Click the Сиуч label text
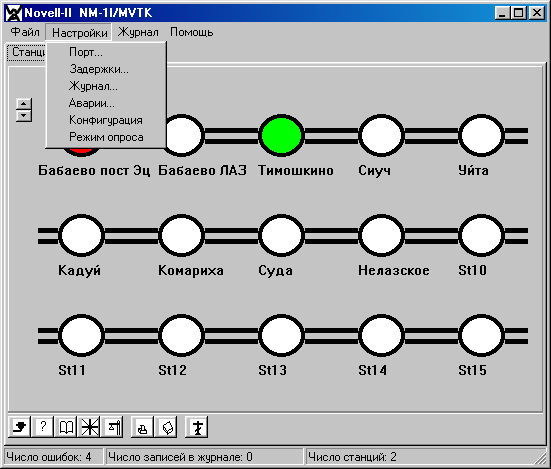The height and width of the screenshot is (469, 551). (x=375, y=171)
